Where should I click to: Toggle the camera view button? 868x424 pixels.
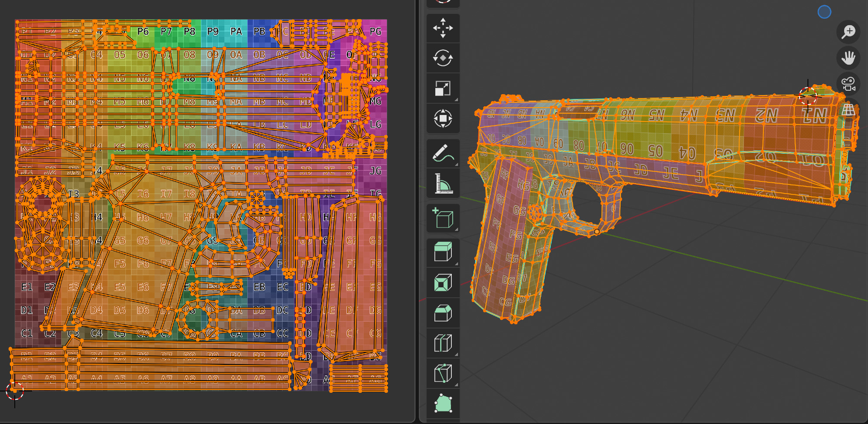(x=848, y=84)
